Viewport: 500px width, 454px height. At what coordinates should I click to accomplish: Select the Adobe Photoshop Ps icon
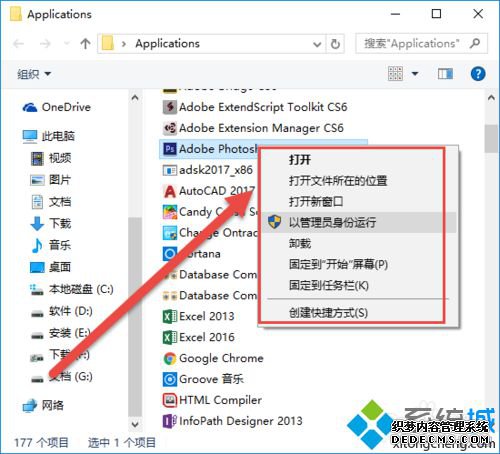point(170,149)
